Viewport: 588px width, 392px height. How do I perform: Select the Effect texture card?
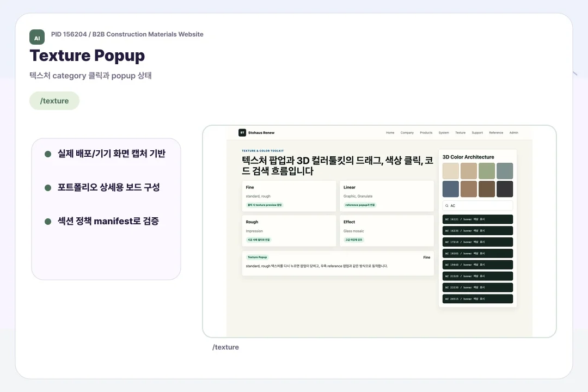(387, 231)
